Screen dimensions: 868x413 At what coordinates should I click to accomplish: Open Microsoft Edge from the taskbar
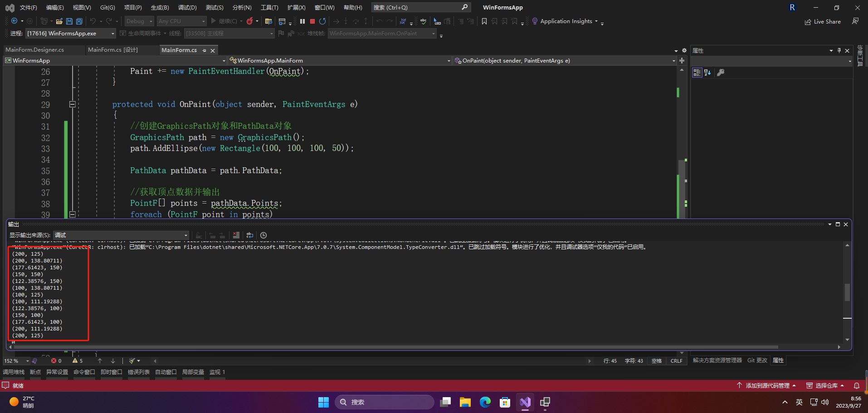pos(485,402)
